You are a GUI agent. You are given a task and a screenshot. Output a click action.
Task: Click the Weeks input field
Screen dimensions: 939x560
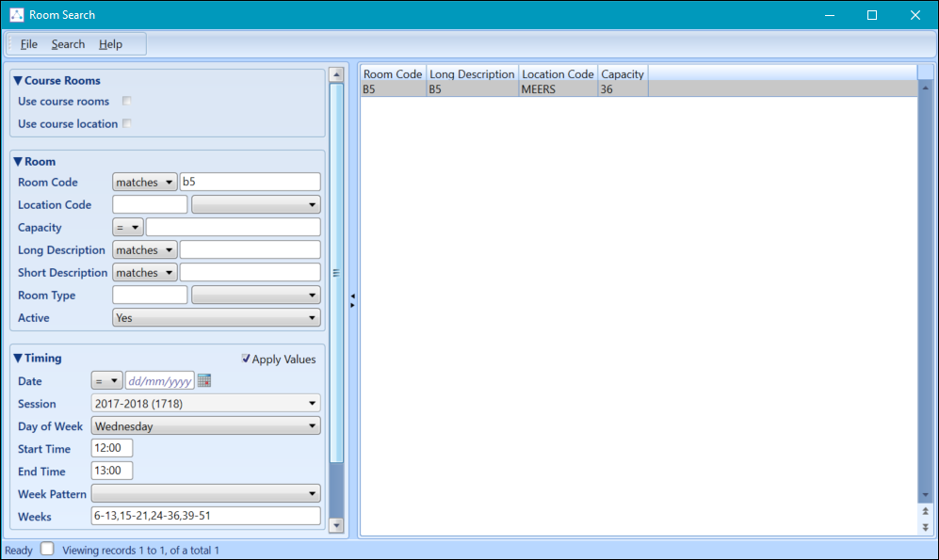click(205, 517)
